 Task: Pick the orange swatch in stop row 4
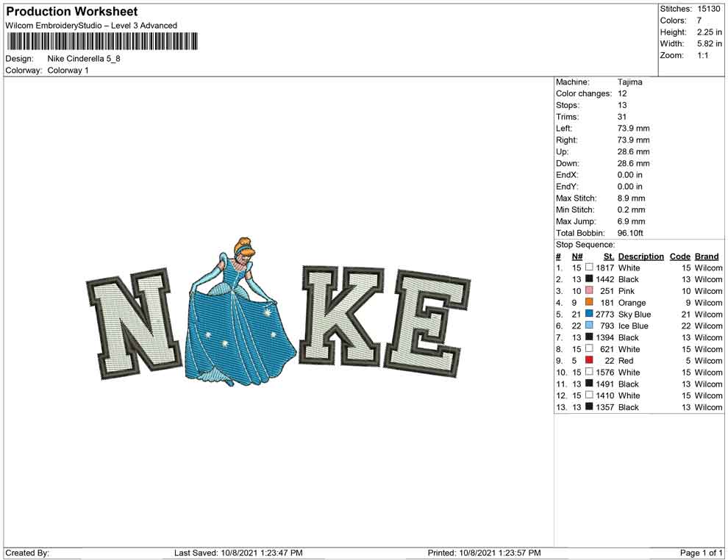[x=589, y=302]
